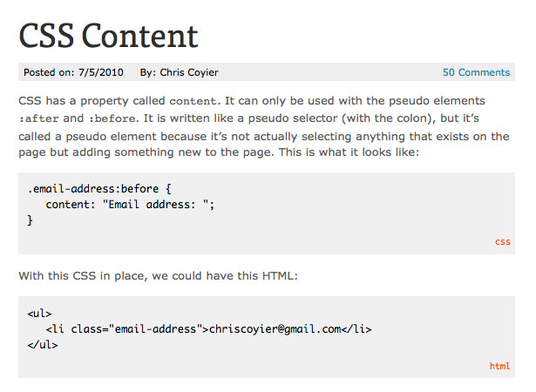Click the opening ul tag line
The image size is (536, 392).
(x=39, y=314)
